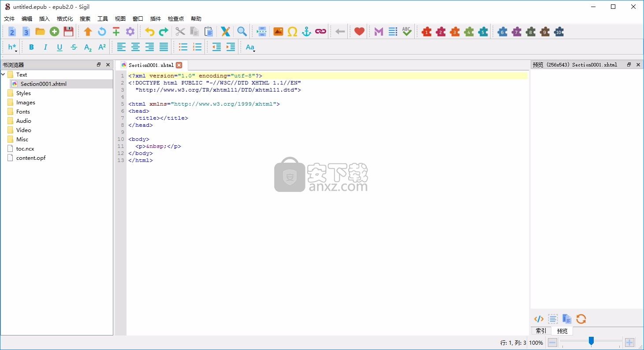The image size is (644, 350).
Task: Switch to the 预览 tab
Action: coord(562,331)
